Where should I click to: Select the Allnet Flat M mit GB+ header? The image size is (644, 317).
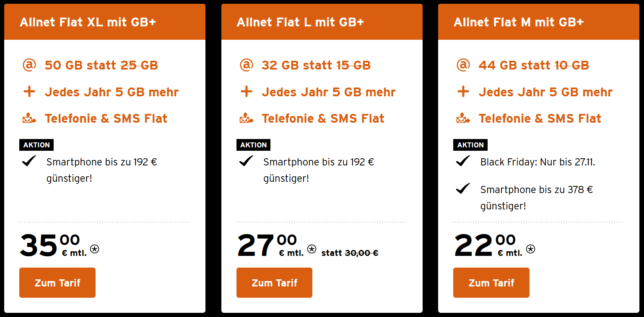518,22
